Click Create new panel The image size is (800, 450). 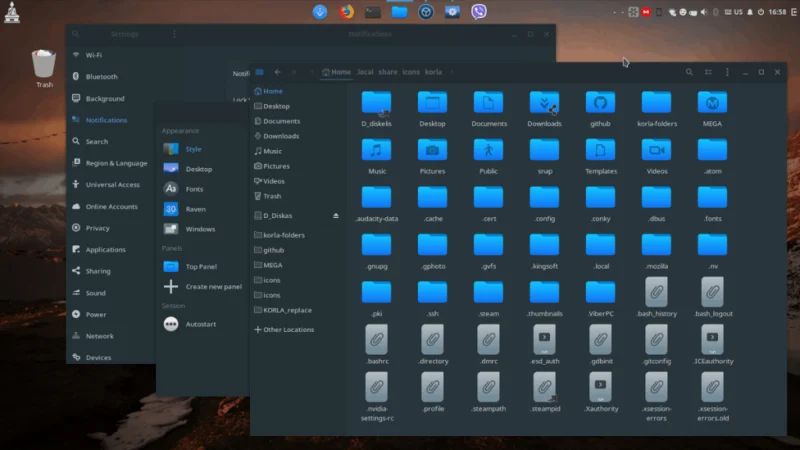pos(203,287)
